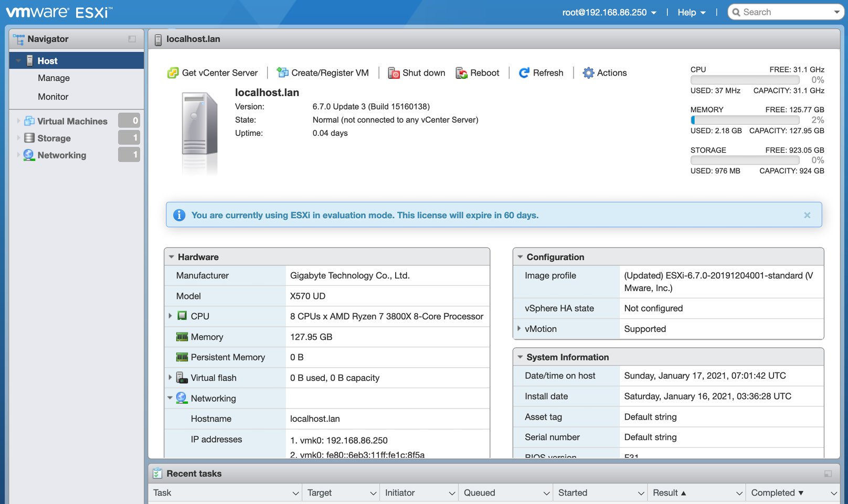Minimize the Navigator panel
The height and width of the screenshot is (504, 848).
[132, 39]
